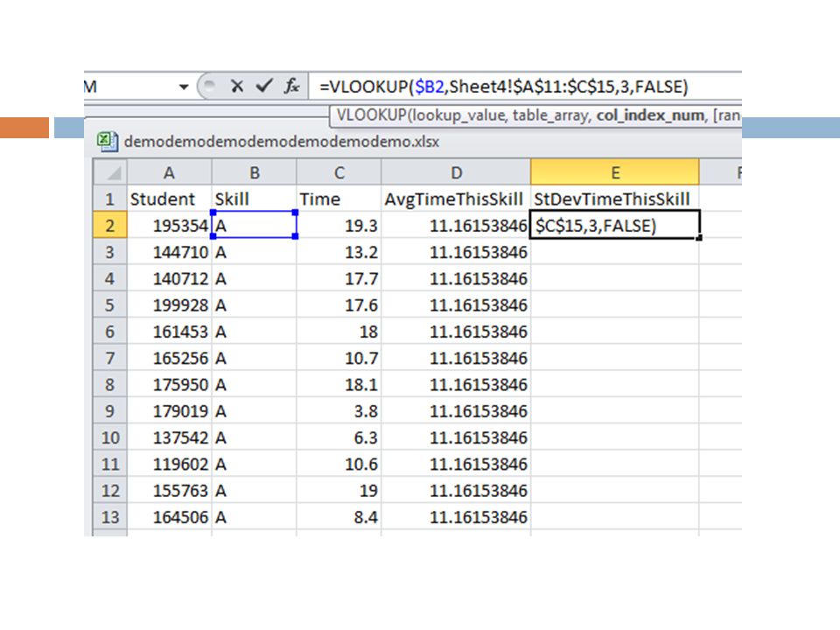Click the workbook title demodemodemodemodemodemodemo.xlsx
This screenshot has width=840, height=630.
point(282,142)
